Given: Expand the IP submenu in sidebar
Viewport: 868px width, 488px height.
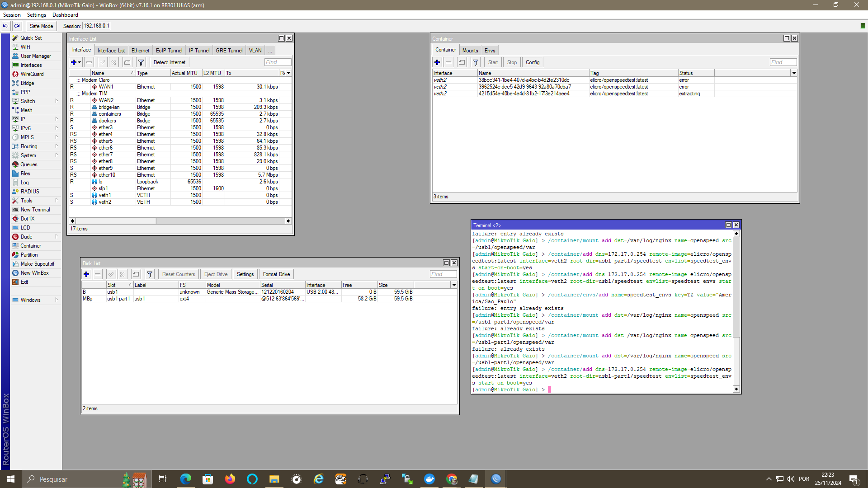Looking at the screenshot, I should tap(23, 119).
